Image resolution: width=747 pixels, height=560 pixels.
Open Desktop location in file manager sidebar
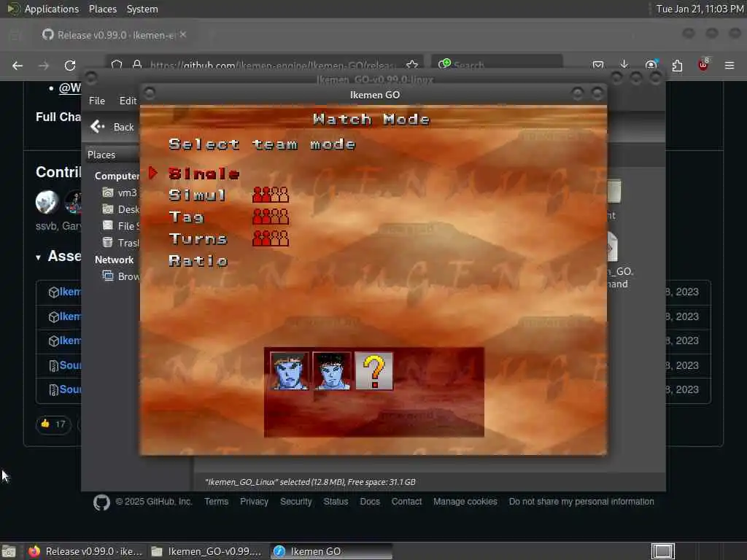point(120,209)
